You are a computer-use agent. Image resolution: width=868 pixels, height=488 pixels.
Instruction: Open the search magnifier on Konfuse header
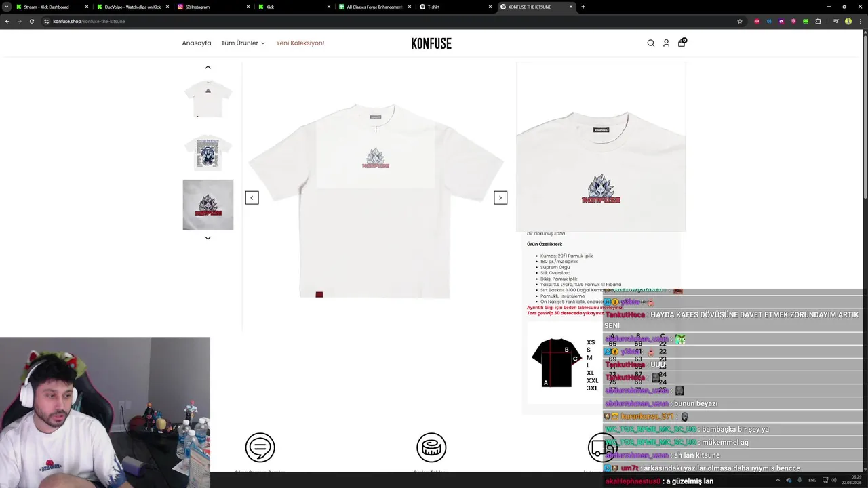pyautogui.click(x=650, y=43)
